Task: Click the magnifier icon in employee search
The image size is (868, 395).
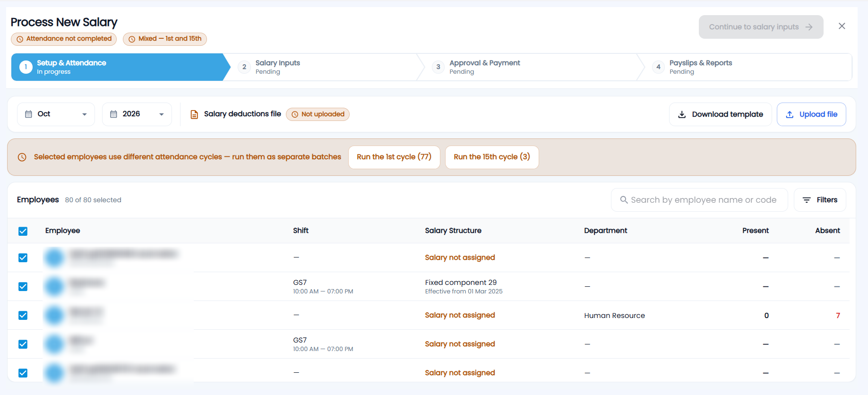Action: tap(624, 200)
